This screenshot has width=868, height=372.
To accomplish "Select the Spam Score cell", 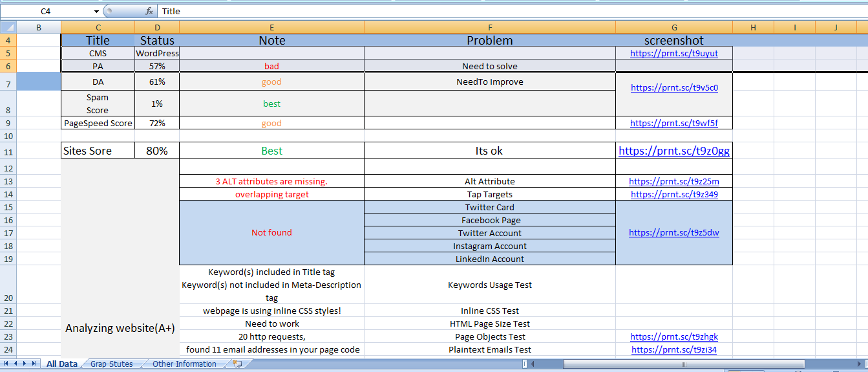I will [x=98, y=104].
